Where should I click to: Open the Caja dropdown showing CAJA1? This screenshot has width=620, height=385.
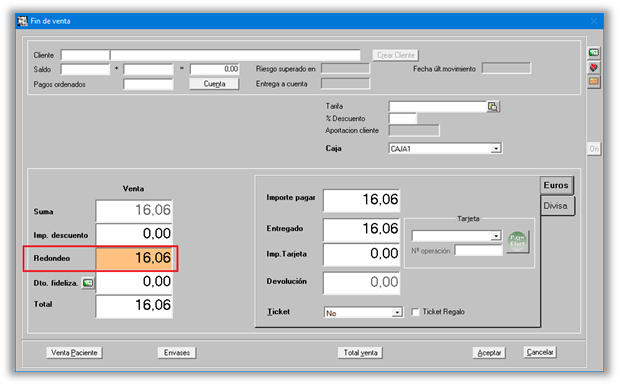click(x=445, y=149)
